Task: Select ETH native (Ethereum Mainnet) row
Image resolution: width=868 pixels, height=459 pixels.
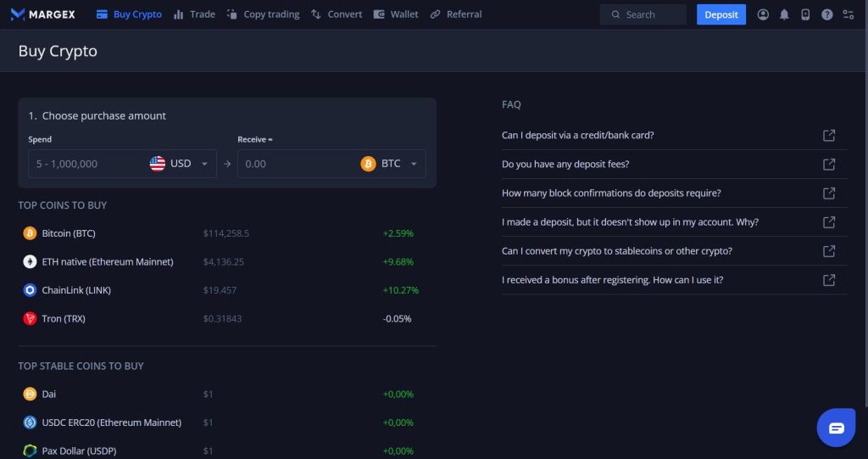Action: 107,262
